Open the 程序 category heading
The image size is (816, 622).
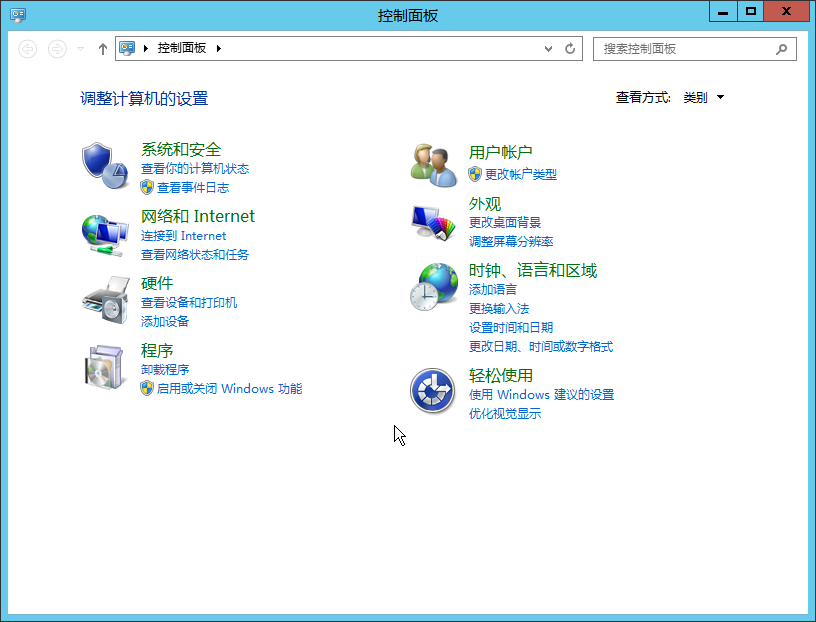[x=157, y=350]
